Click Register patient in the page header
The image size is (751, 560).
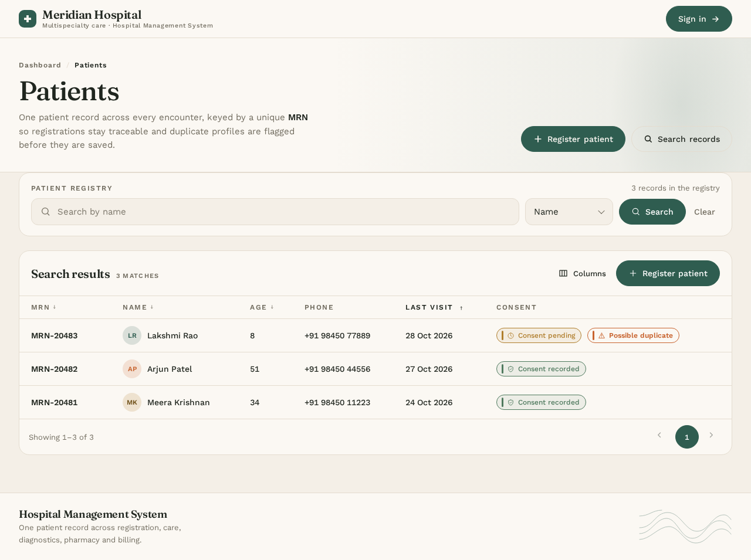click(573, 139)
